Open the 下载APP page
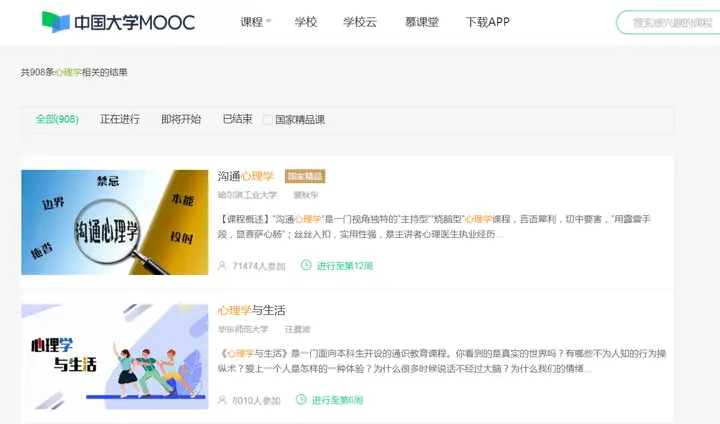 488,22
